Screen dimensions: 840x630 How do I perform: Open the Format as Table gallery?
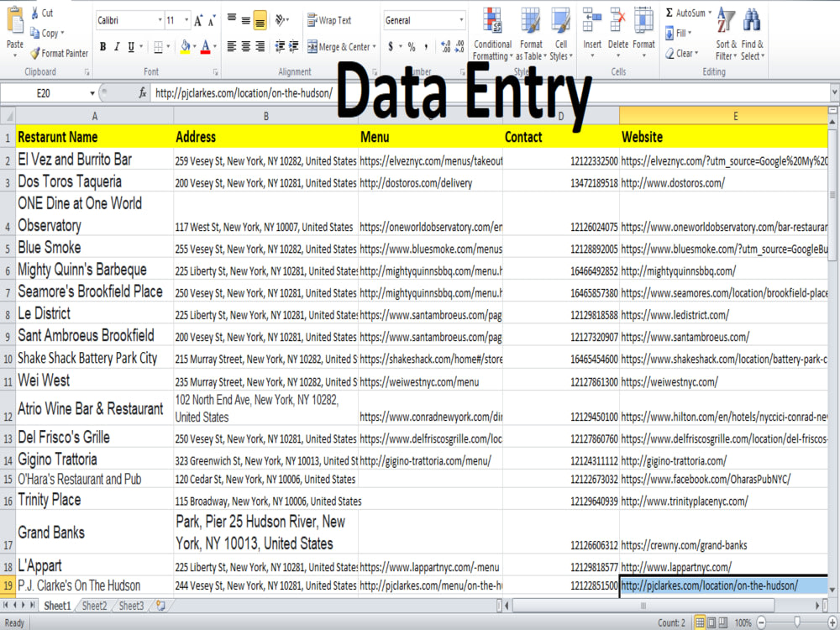click(531, 34)
